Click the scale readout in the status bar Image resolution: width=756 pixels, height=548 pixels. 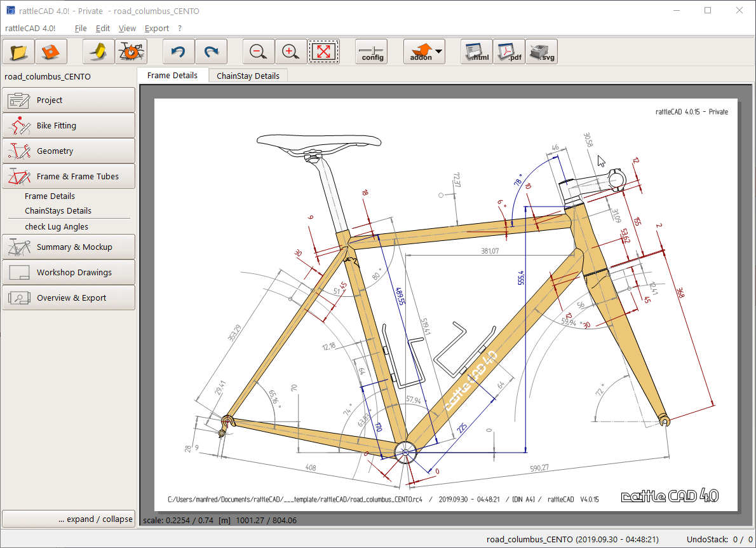click(x=220, y=521)
